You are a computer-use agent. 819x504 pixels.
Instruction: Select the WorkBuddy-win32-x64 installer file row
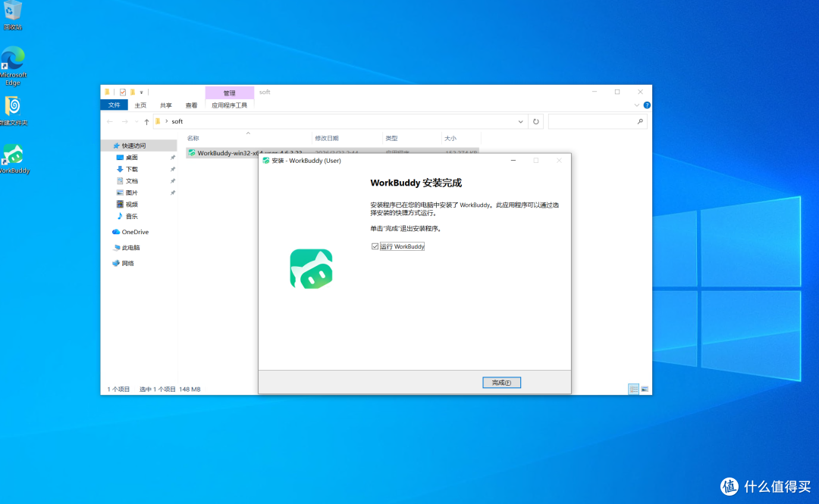coord(332,152)
